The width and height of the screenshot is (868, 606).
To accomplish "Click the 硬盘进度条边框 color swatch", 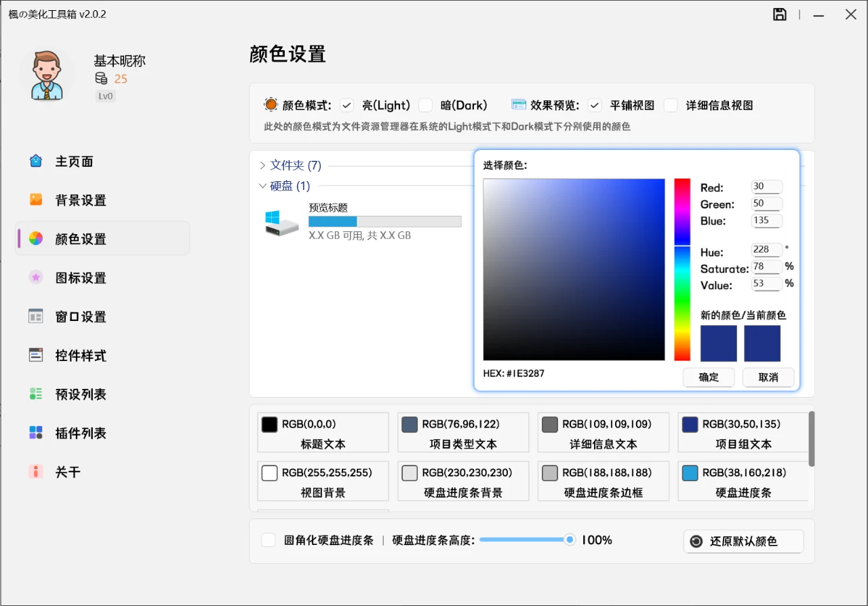I will [550, 473].
